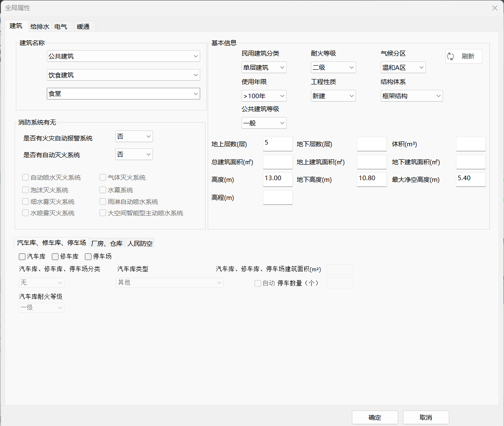Click the 地上层数(层) input field
The width and height of the screenshot is (504, 426).
(277, 144)
